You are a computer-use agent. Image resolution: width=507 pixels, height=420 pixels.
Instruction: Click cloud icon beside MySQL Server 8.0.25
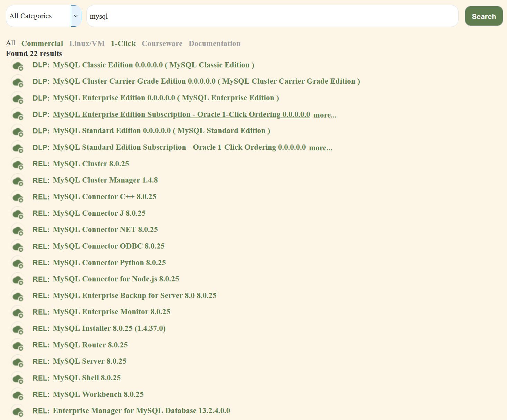point(18,362)
